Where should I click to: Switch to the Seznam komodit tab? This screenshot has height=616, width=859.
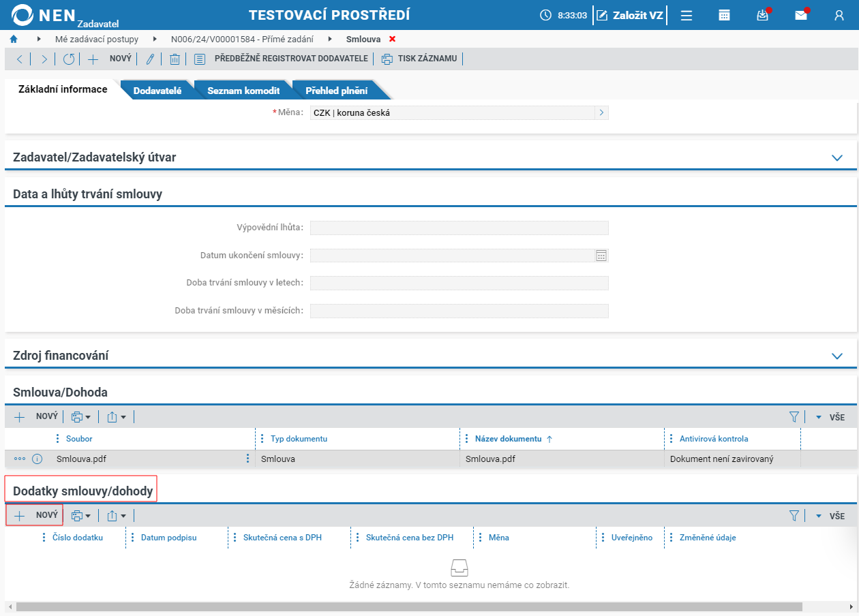[x=243, y=91]
